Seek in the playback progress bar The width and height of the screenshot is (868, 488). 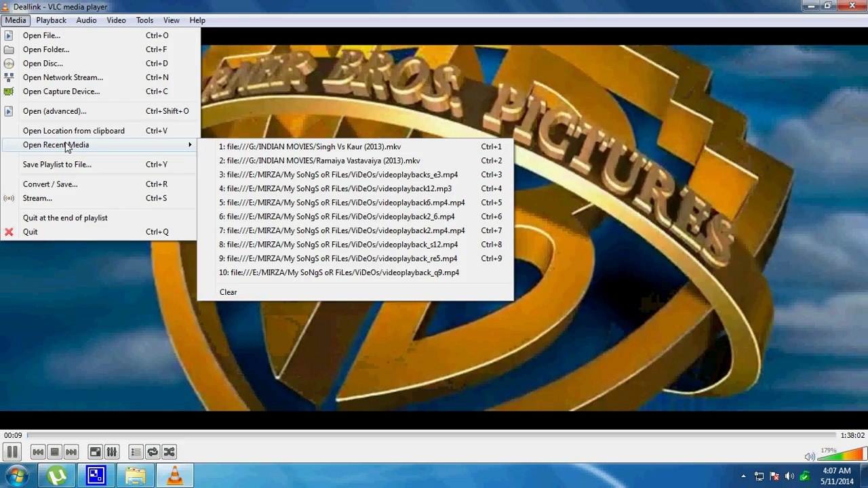tap(431, 435)
